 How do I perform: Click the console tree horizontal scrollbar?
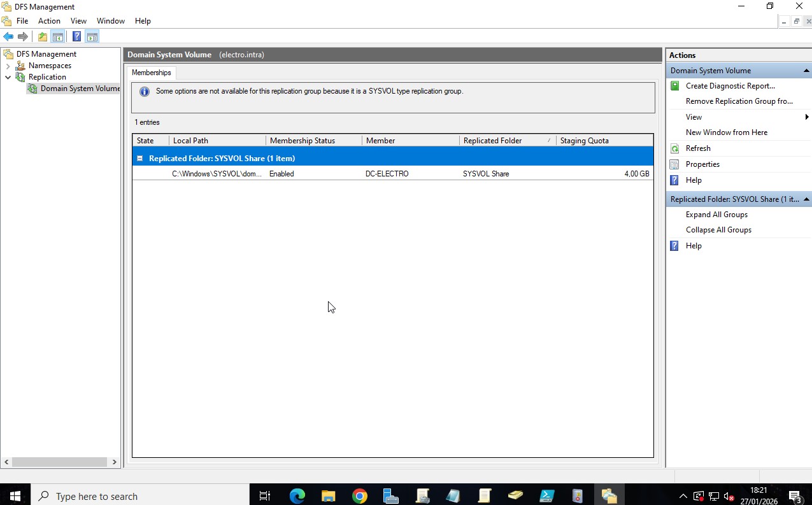click(x=61, y=462)
